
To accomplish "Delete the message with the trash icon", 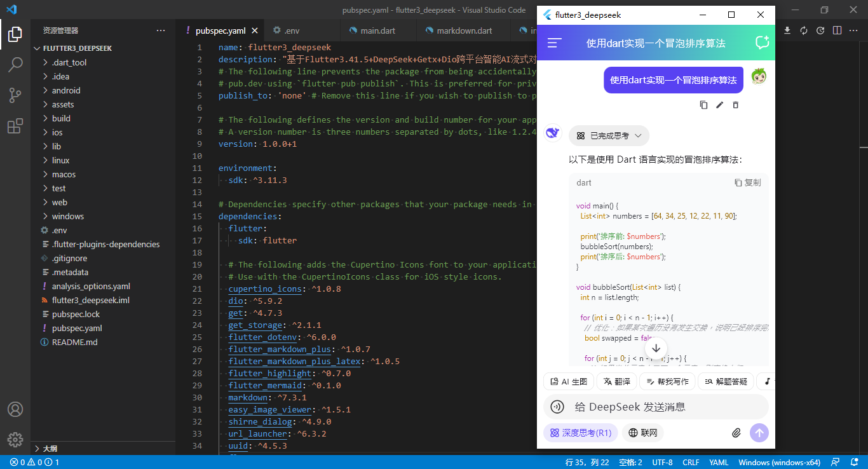I will point(735,105).
